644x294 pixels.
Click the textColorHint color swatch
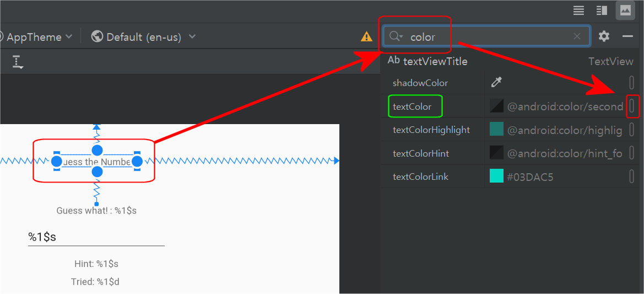(496, 153)
